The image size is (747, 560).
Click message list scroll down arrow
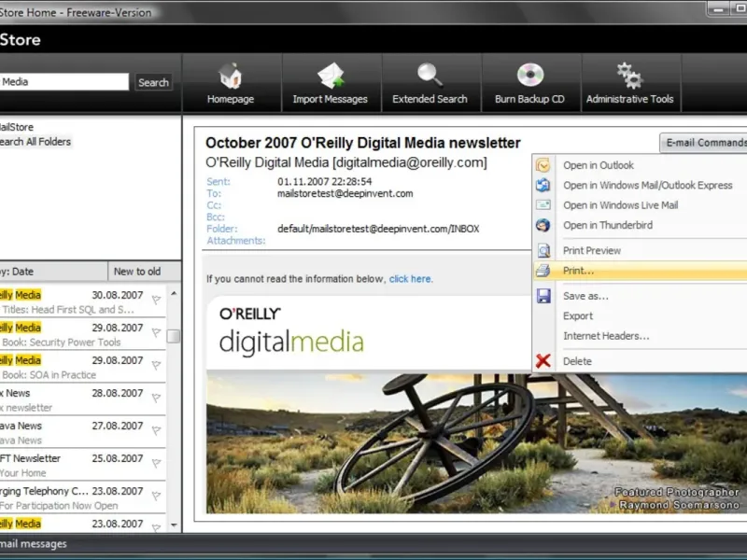pyautogui.click(x=174, y=525)
